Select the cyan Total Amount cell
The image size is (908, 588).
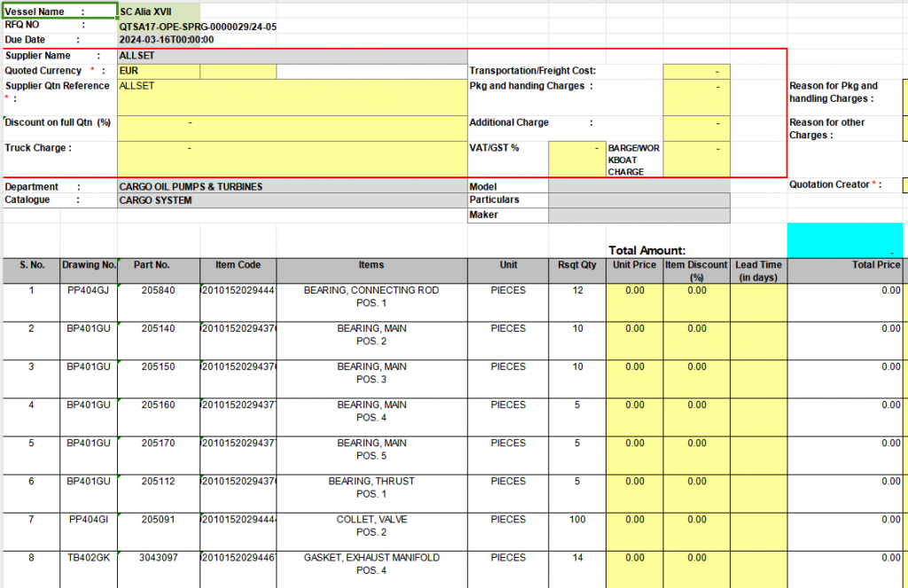point(844,240)
